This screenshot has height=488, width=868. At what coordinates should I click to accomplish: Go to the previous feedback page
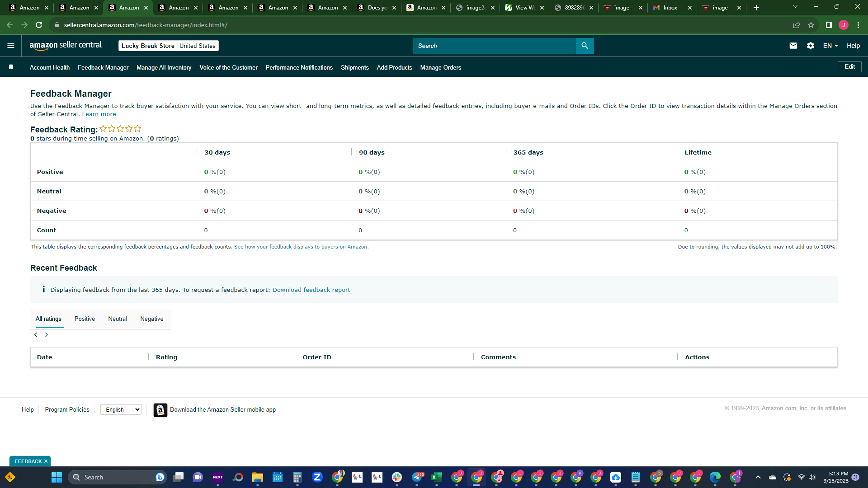[36, 335]
